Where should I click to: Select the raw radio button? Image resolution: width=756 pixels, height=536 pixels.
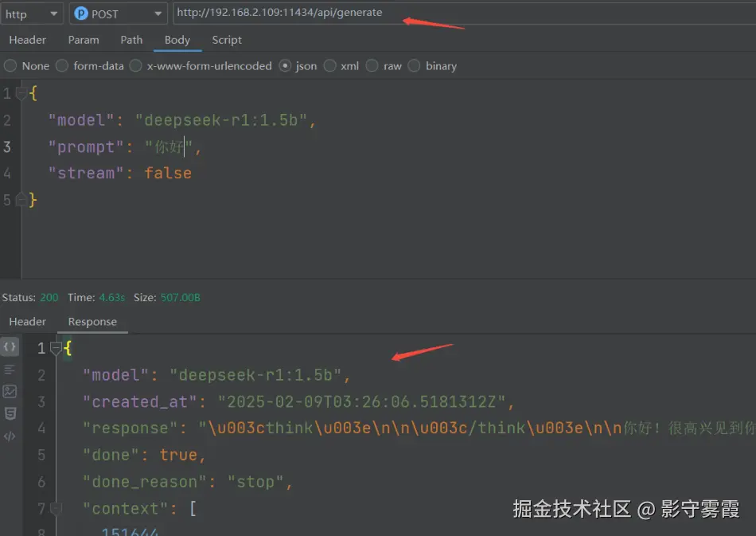(x=372, y=65)
